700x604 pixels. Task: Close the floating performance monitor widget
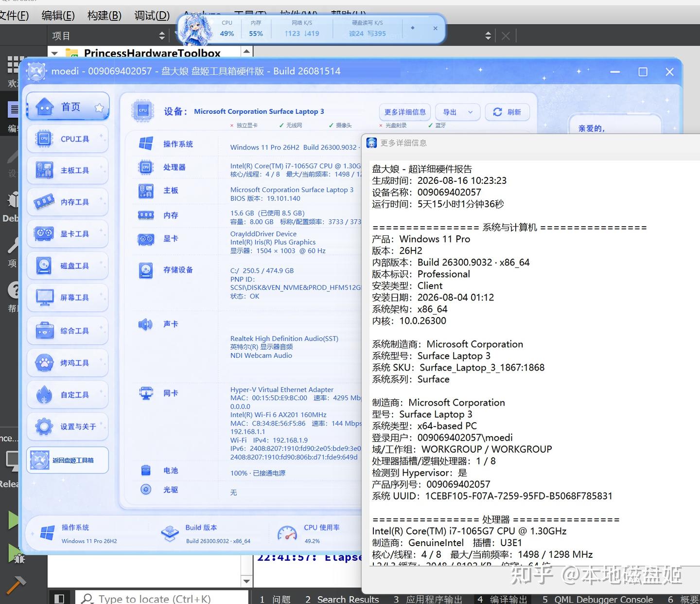point(435,28)
